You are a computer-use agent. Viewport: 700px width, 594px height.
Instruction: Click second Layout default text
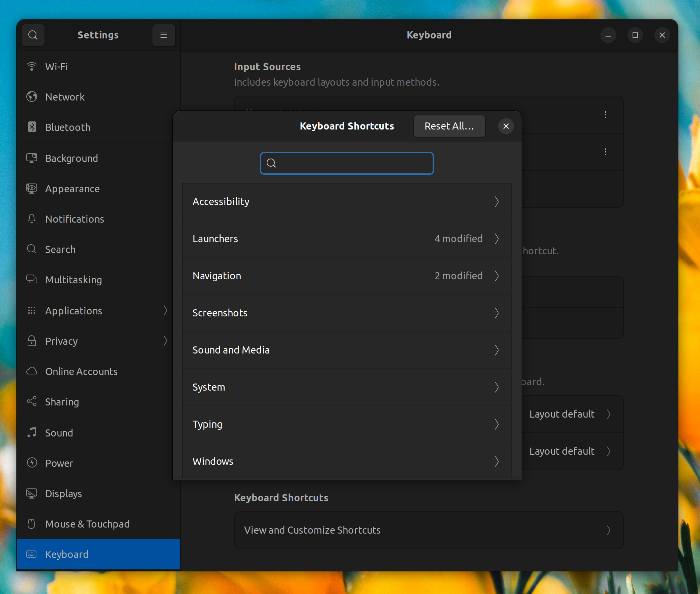(562, 451)
